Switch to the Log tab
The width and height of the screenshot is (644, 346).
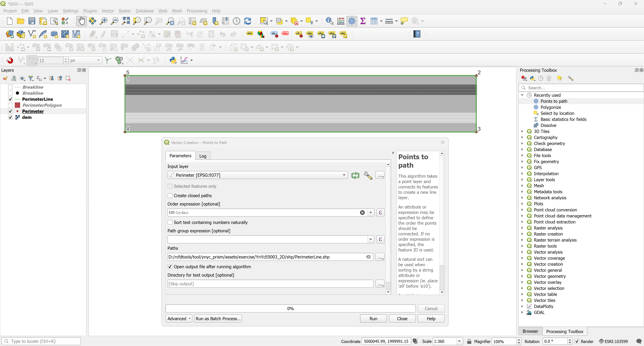coord(203,156)
